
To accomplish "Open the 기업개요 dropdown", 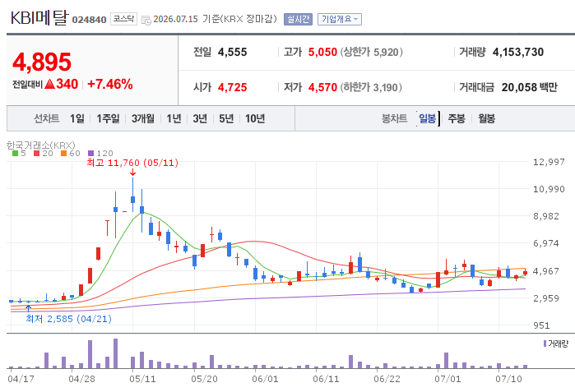I will (340, 19).
